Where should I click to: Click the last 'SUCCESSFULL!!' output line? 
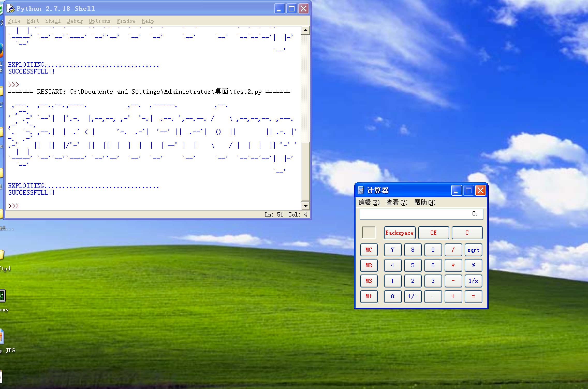[x=32, y=193]
